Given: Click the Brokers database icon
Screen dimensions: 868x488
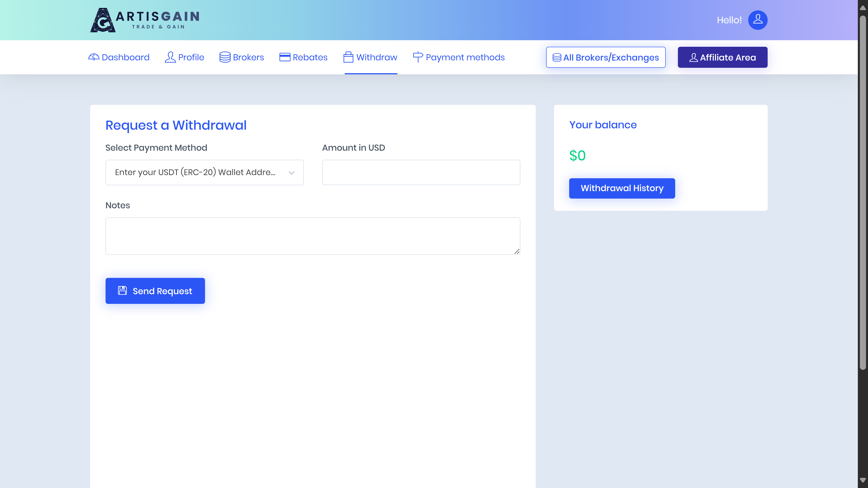Looking at the screenshot, I should click(x=225, y=57).
